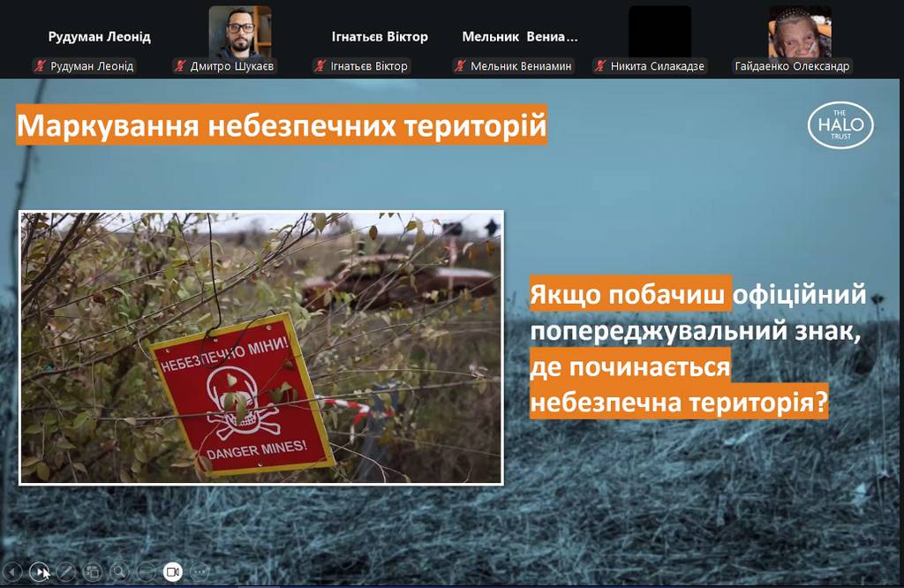Image resolution: width=904 pixels, height=588 pixels.
Task: Select Дмитро Шукаєв's video thumbnail
Action: coord(240,31)
